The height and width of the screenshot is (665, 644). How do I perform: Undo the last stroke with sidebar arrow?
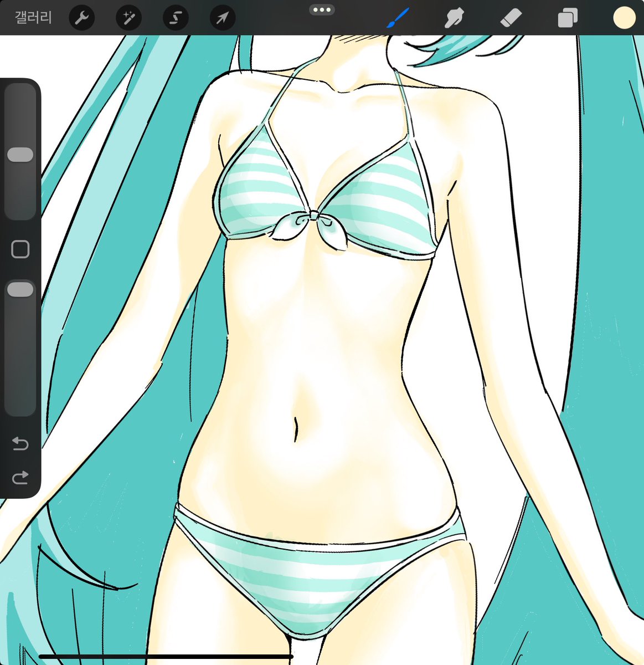click(20, 444)
